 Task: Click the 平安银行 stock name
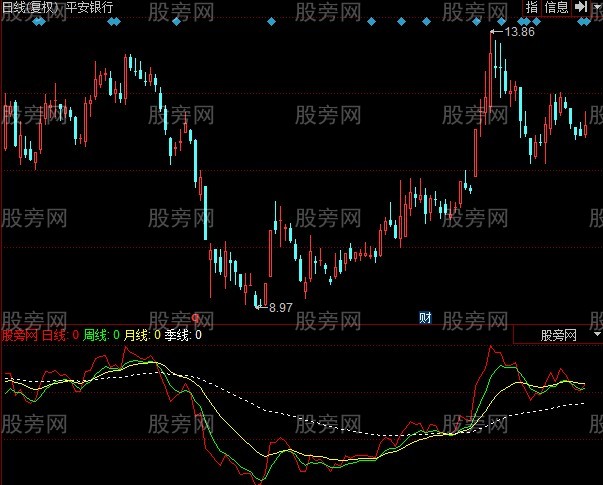(90, 7)
